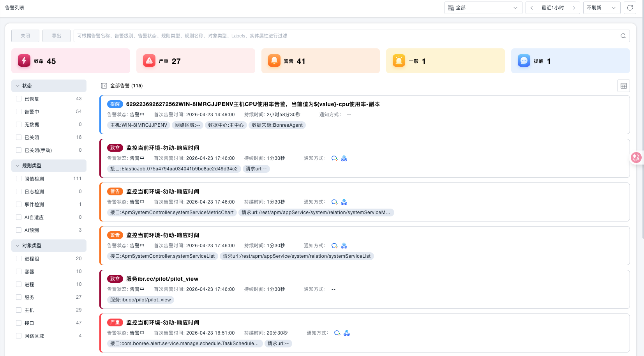Filter by 一般 severity card
Viewport: 644px width, 356px height.
[445, 61]
